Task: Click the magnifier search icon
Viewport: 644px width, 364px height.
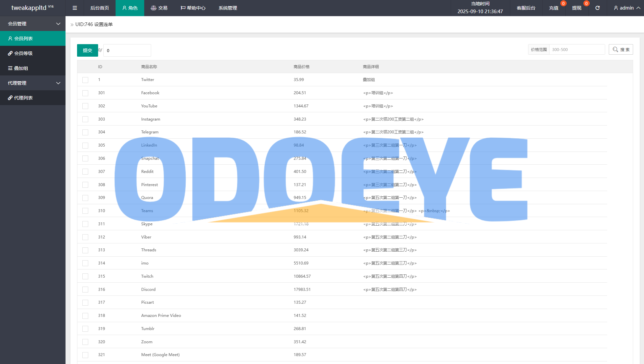Action: [615, 50]
